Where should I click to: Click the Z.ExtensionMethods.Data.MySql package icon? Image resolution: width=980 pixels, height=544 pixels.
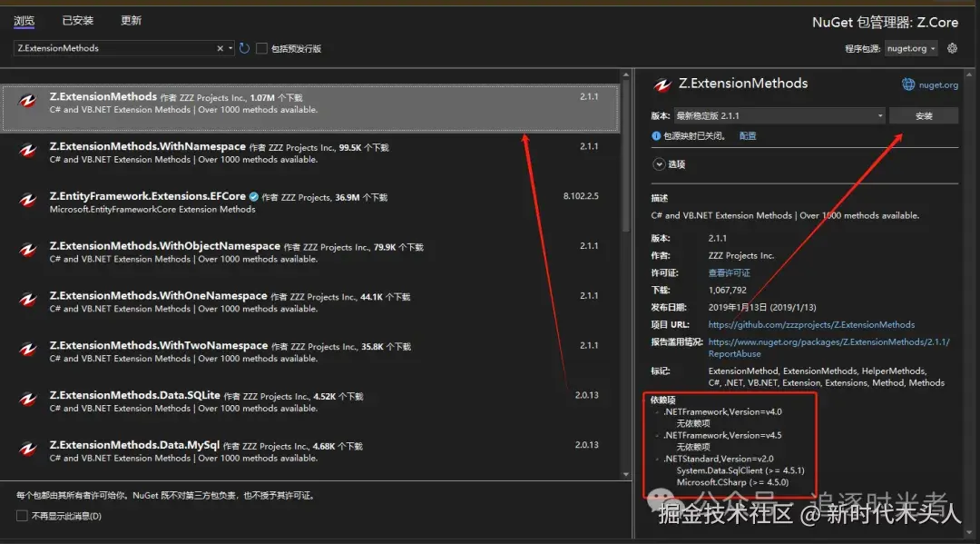tap(27, 449)
